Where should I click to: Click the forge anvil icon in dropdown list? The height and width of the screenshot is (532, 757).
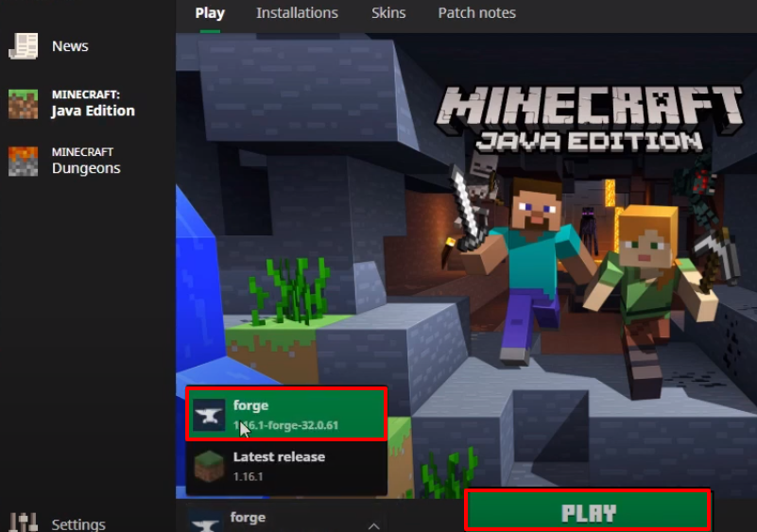[x=209, y=415]
